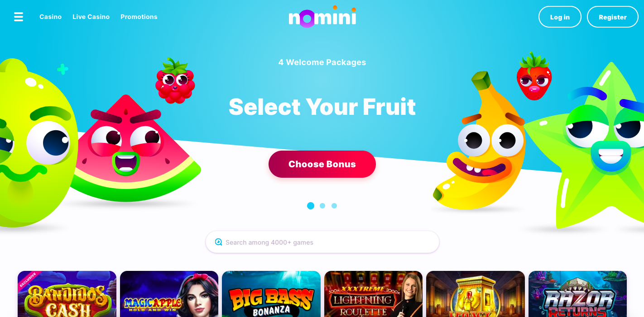
Task: Open the Big Bass Bonanza game thumbnail
Action: pos(271,294)
